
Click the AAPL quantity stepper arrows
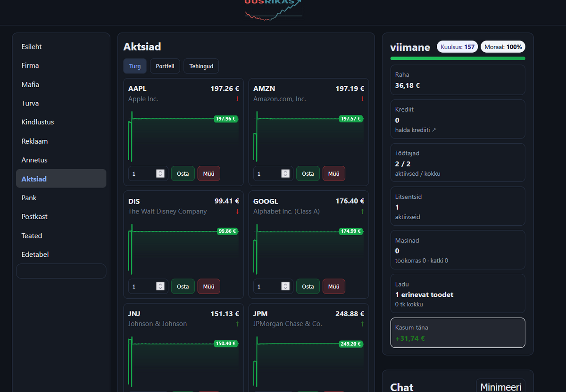(x=160, y=173)
